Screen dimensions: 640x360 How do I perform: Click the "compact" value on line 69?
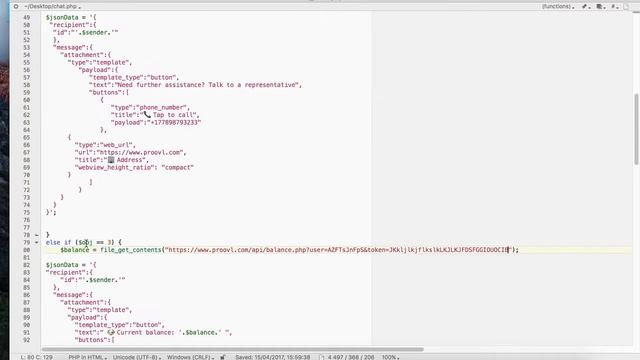(x=178, y=167)
